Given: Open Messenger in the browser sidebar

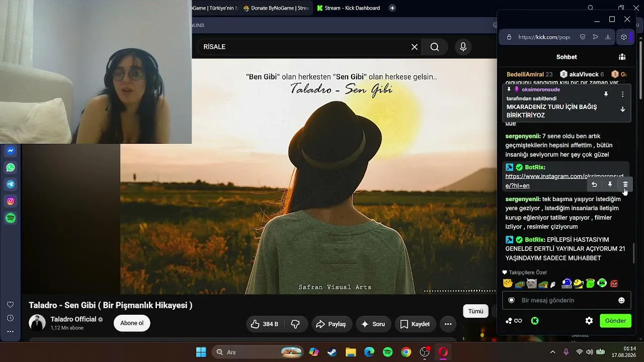Looking at the screenshot, I should 11,150.
